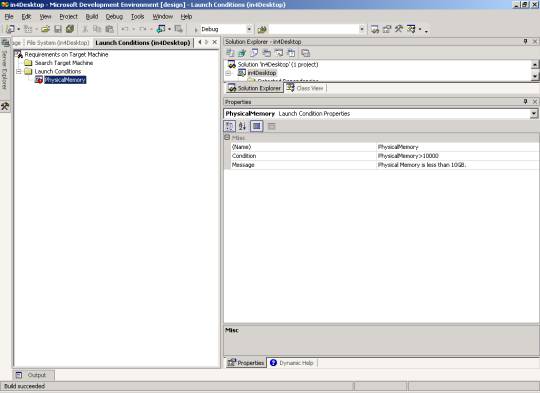Close the Launch Conditions document tab
Image resolution: width=540 pixels, height=393 pixels.
[x=215, y=42]
